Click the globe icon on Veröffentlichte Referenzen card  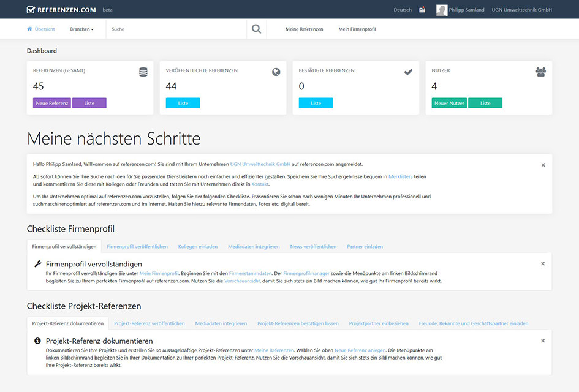tap(276, 72)
